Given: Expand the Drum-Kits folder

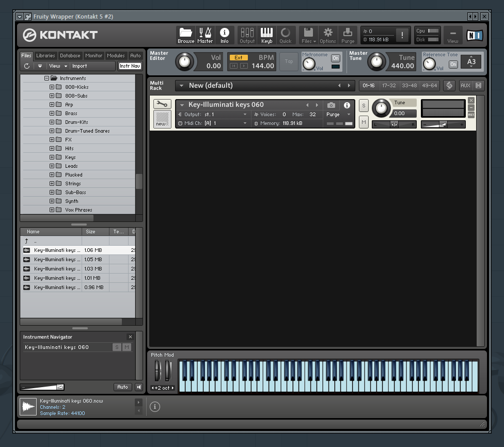Looking at the screenshot, I should click(x=52, y=122).
